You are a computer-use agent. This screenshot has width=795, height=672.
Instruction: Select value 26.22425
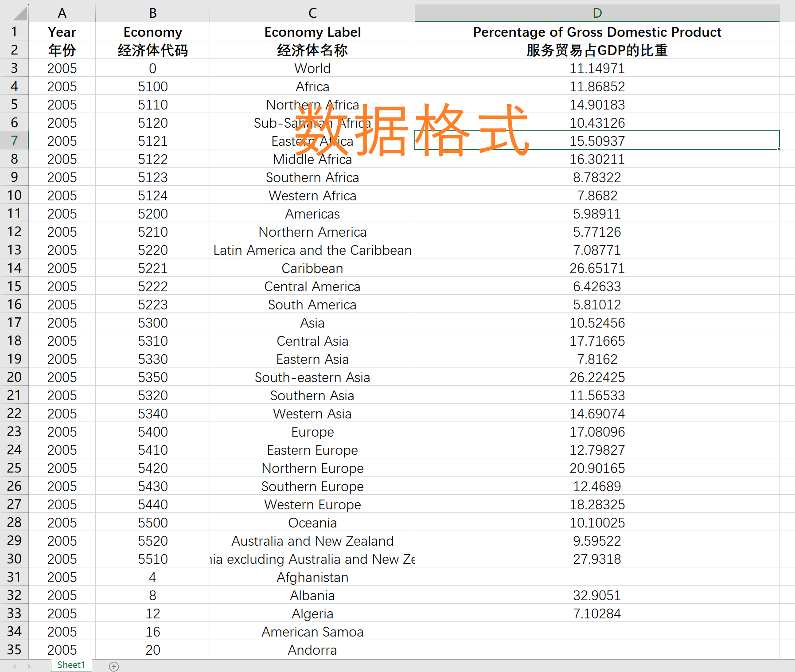[597, 377]
